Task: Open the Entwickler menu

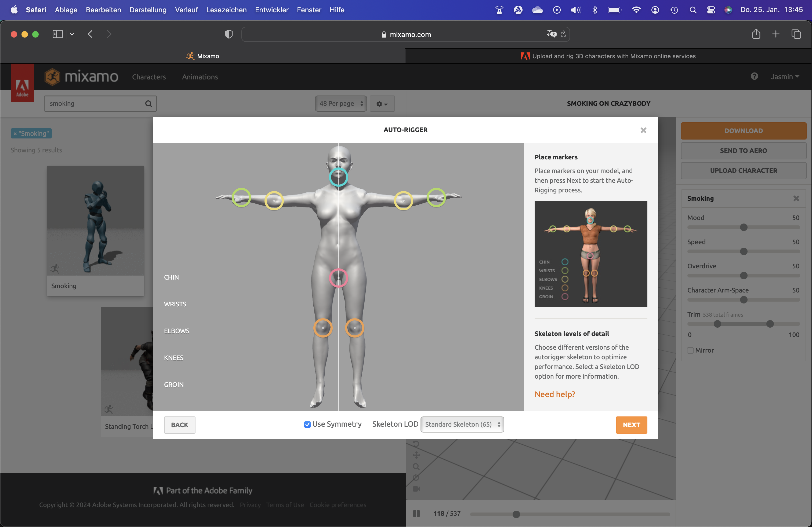Action: [x=271, y=10]
